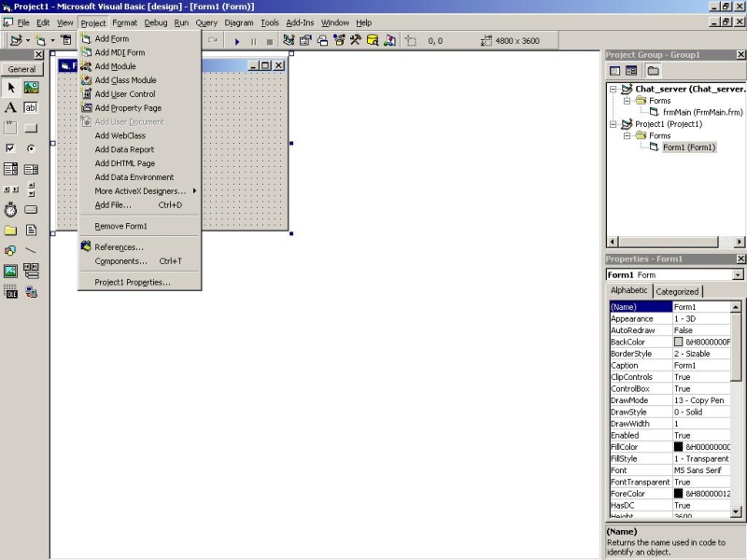Select the HScrollBar control in the toolbox
The width and height of the screenshot is (747, 560).
click(10, 189)
